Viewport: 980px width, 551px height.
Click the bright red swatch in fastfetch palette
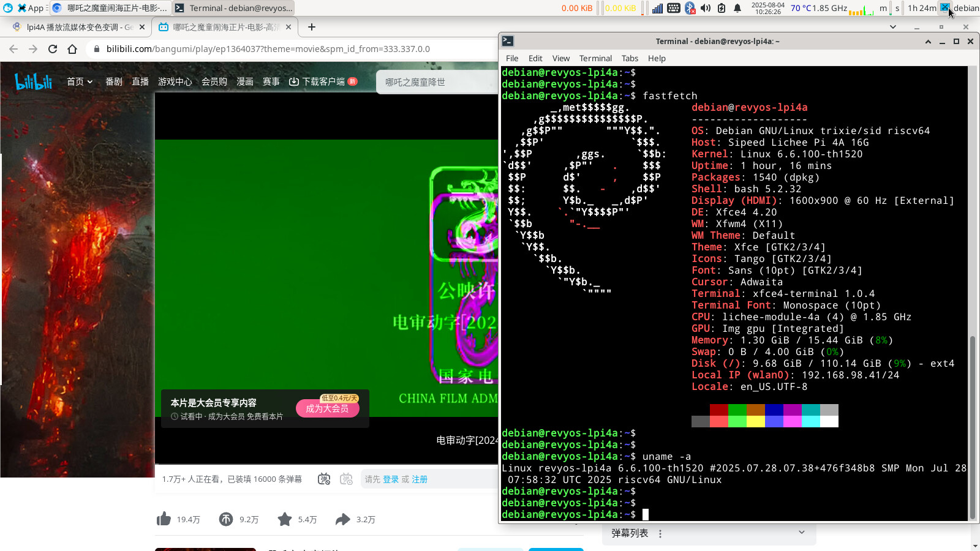point(719,421)
